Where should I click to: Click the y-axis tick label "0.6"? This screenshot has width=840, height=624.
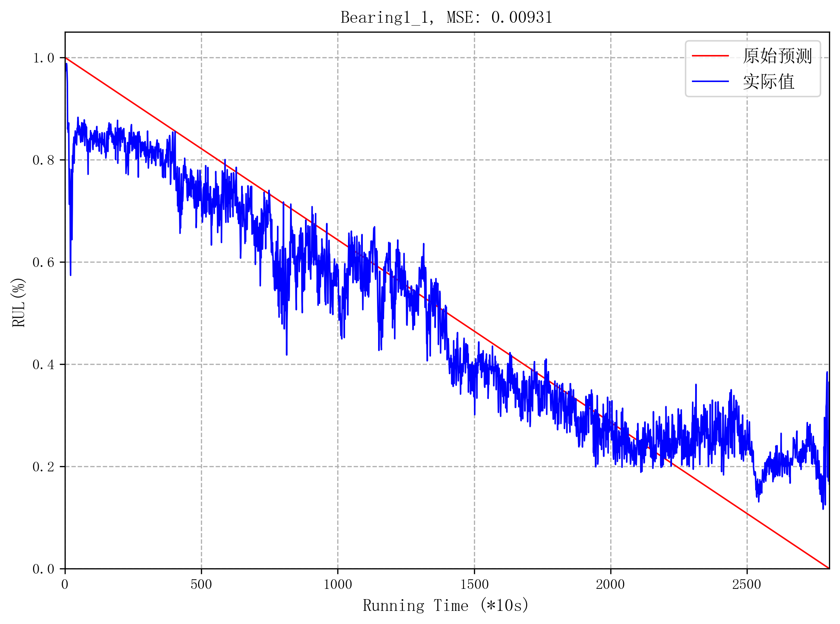(43, 263)
